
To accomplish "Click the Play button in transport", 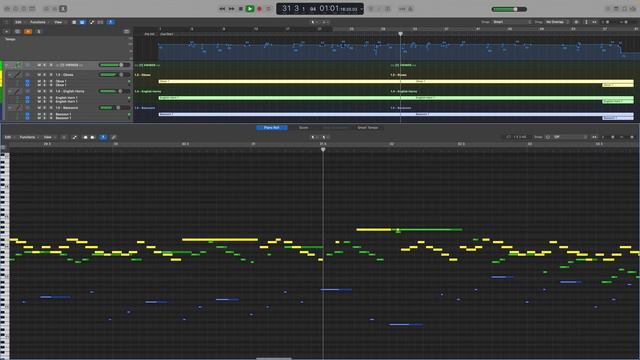I will click(250, 9).
